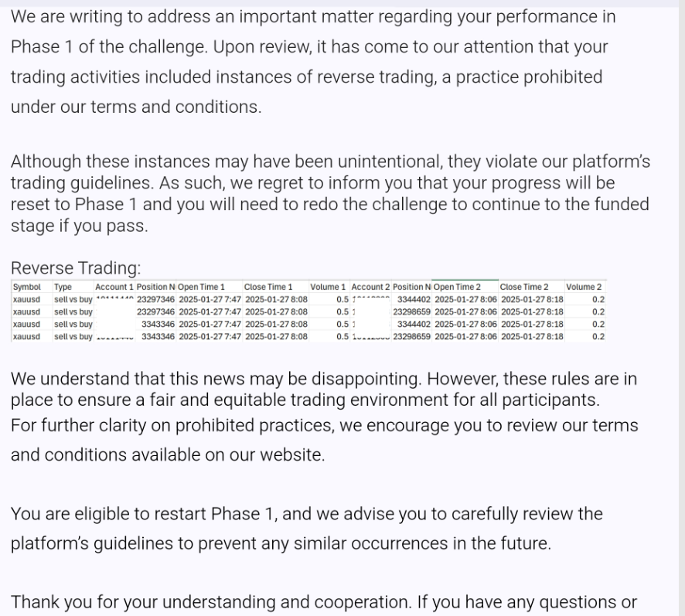Viewport: 685px width, 616px height.
Task: Click the Open Time 1 column header
Action: click(202, 287)
